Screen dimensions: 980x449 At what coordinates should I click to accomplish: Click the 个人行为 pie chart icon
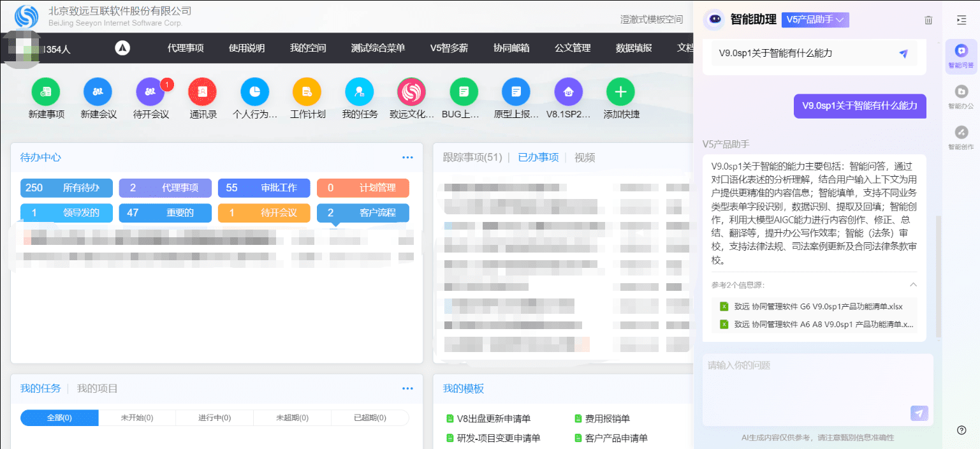(x=255, y=92)
